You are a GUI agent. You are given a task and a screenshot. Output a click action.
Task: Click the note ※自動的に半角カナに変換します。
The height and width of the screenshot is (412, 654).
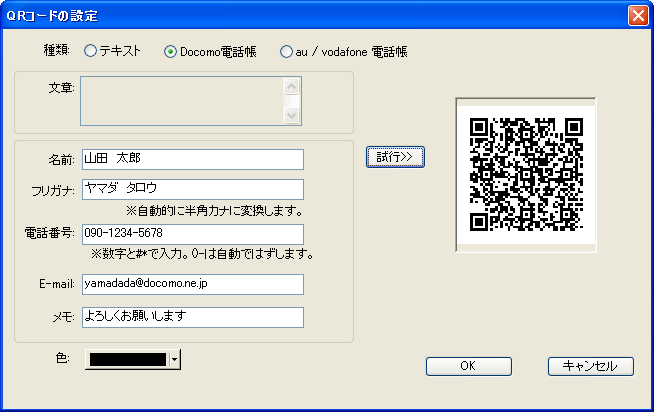coord(214,211)
